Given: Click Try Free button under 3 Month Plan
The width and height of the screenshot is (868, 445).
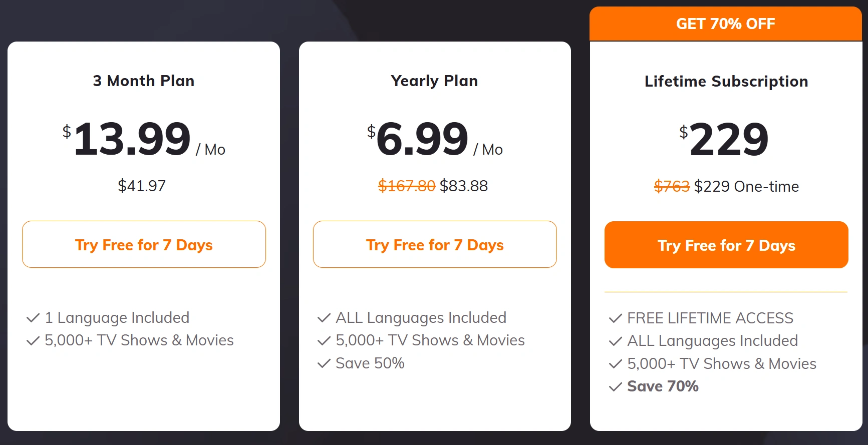Looking at the screenshot, I should (x=144, y=245).
